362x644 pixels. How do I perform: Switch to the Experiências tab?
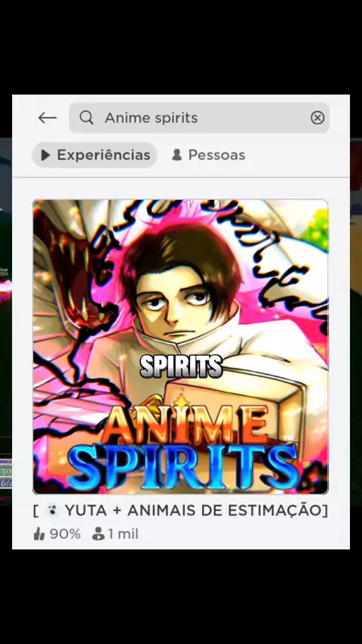point(94,155)
